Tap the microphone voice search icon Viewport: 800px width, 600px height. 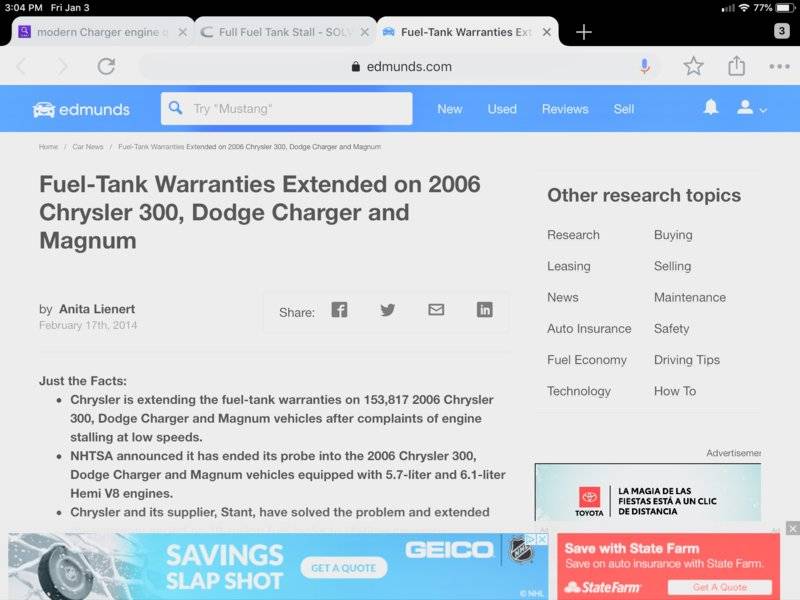[645, 66]
